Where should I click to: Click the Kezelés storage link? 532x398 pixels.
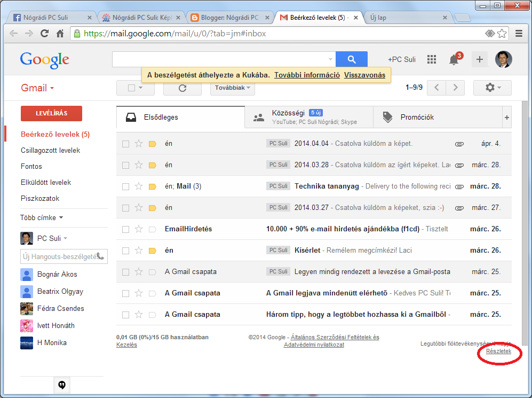pos(126,345)
